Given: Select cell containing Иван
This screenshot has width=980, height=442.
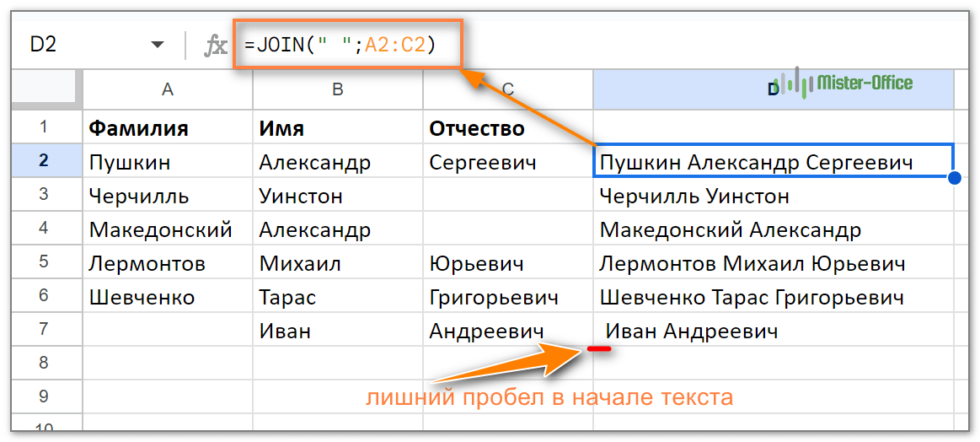Looking at the screenshot, I should point(338,330).
